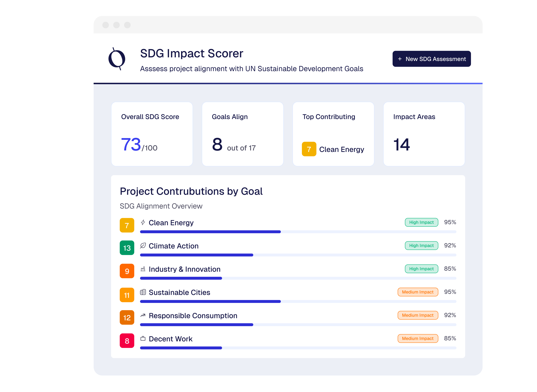Open the Project Contributions by Goal section
This screenshot has width=537, height=392.
(191, 191)
